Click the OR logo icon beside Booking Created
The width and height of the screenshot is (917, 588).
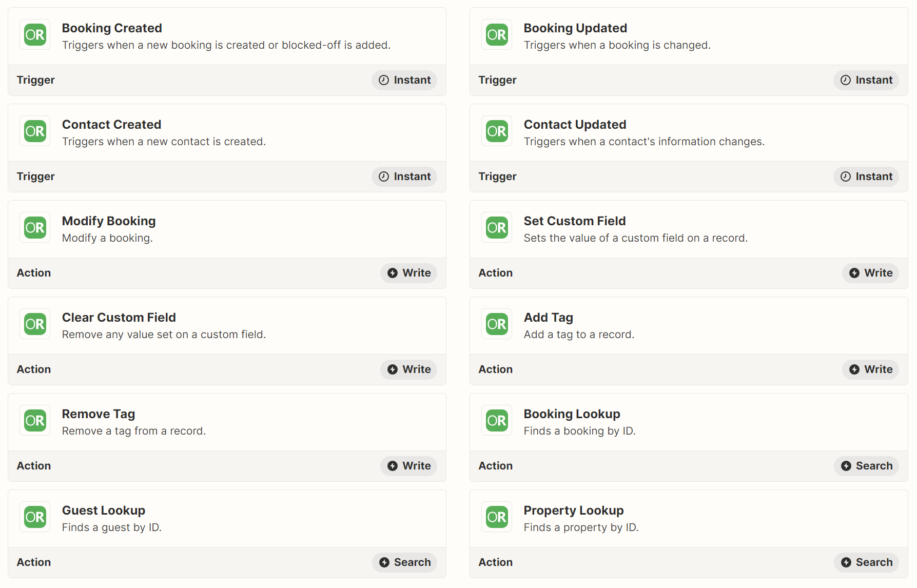coord(35,35)
